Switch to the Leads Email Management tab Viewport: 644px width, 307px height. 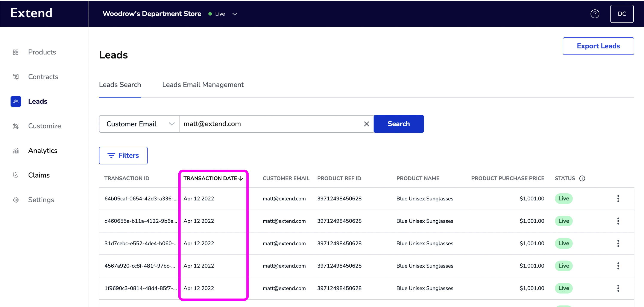tap(203, 85)
